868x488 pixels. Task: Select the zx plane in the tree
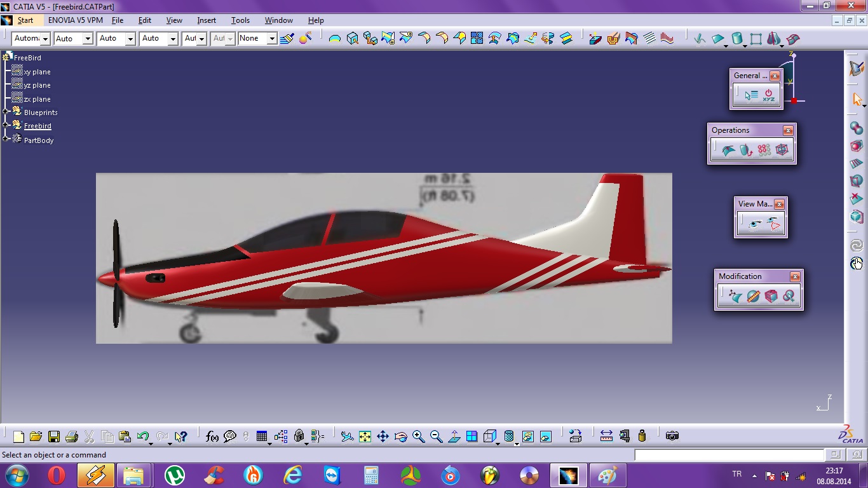coord(37,99)
